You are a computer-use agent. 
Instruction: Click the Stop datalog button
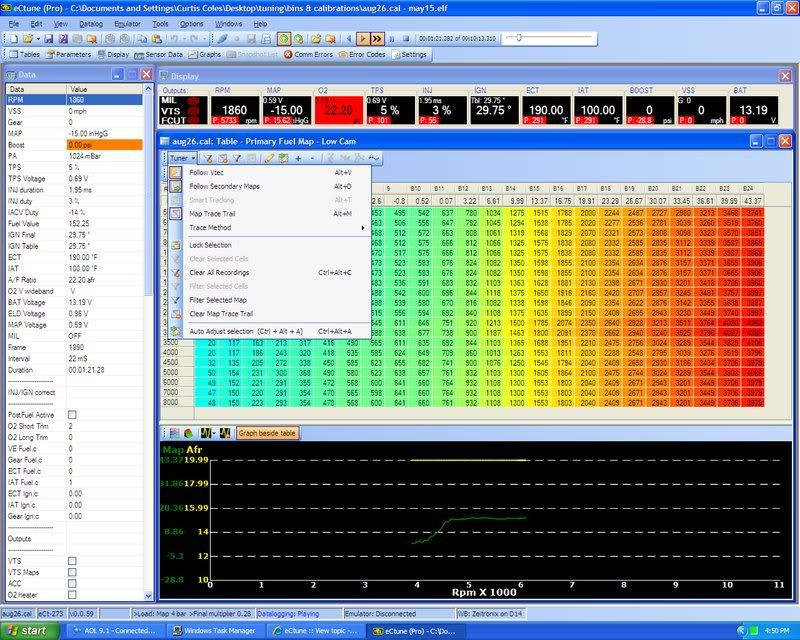click(406, 39)
